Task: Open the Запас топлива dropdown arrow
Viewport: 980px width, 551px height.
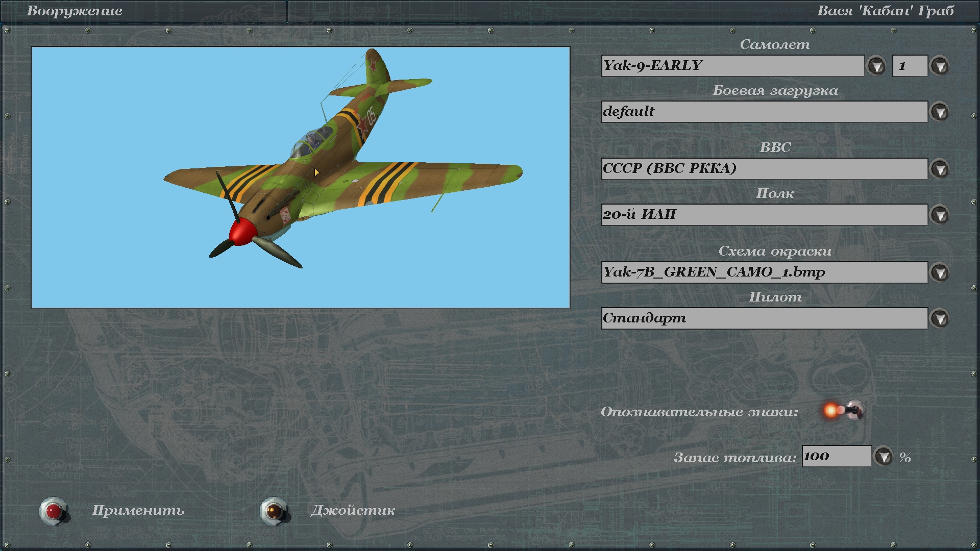Action: point(884,456)
